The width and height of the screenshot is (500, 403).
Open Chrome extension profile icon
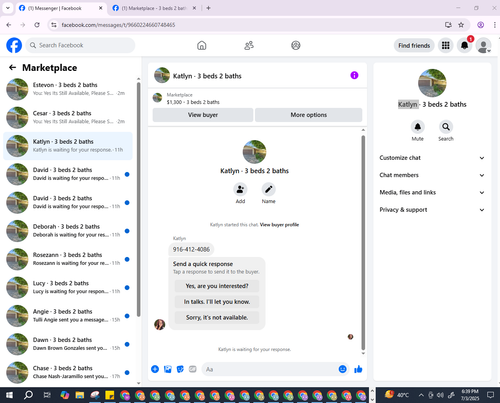pyautogui.click(x=480, y=25)
